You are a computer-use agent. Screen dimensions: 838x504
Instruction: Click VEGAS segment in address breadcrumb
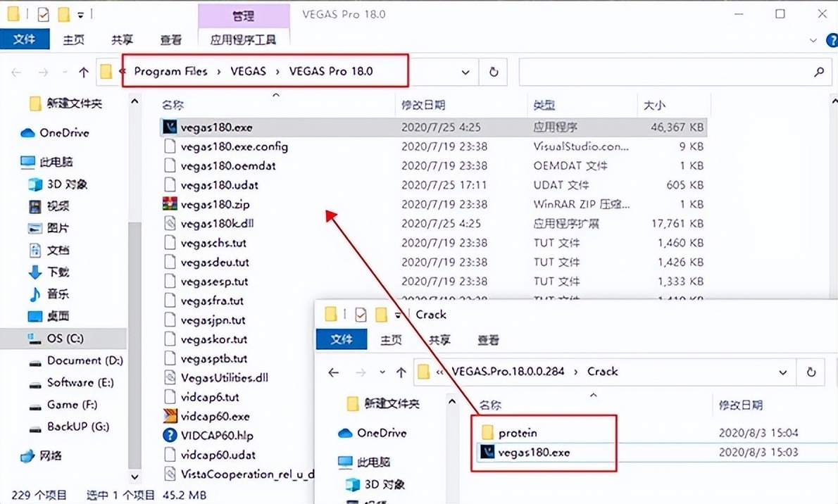point(248,71)
